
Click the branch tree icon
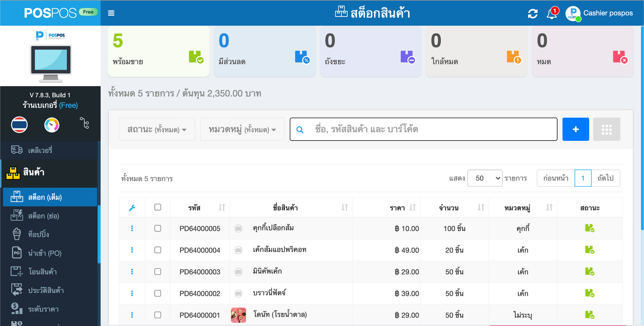(84, 123)
